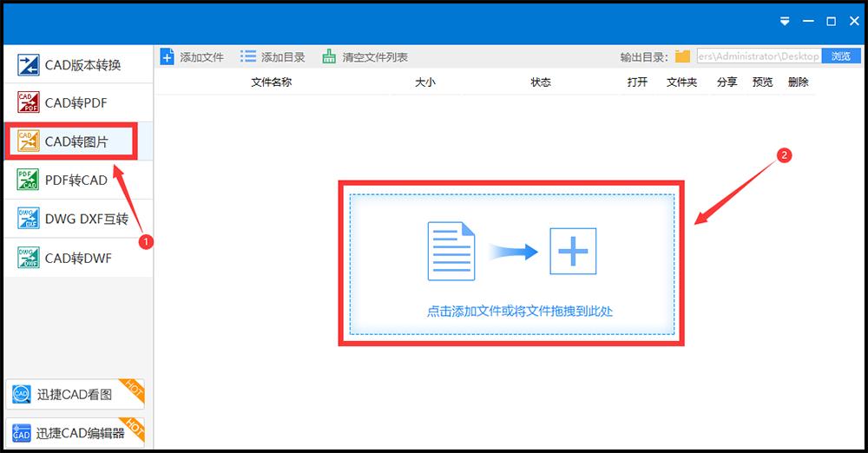Click the document icon in drop area
The width and height of the screenshot is (868, 453).
pos(451,251)
